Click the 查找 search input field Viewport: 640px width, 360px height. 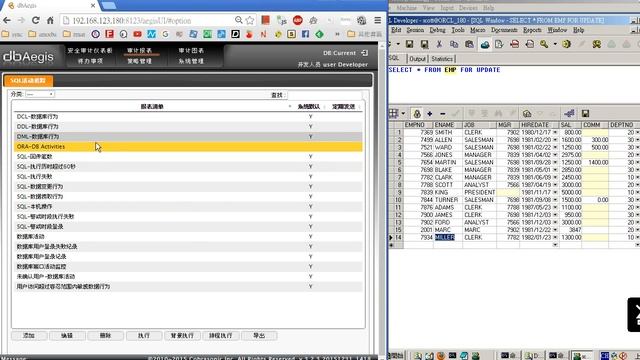pos(324,95)
